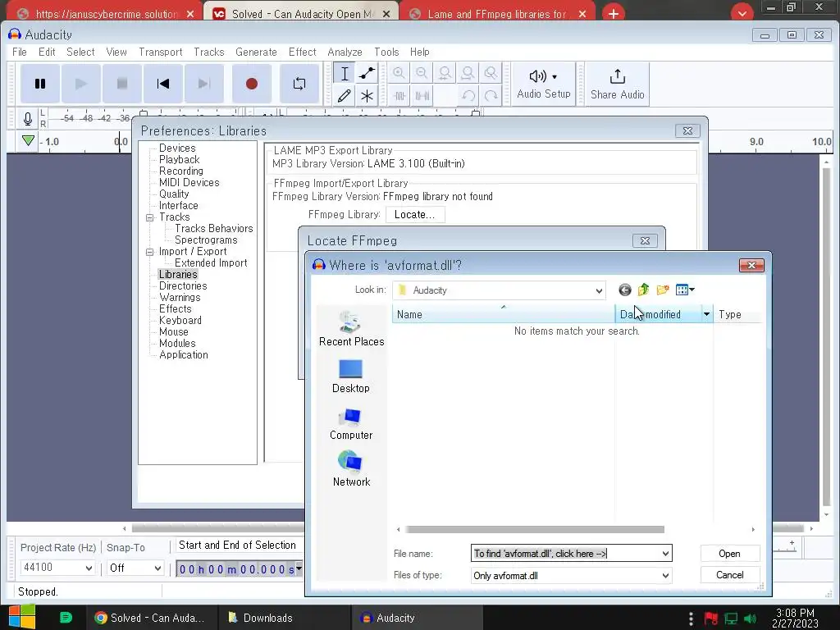Click the Stop button in Audacity toolbar
Viewport: 840px width, 630px height.
(122, 84)
